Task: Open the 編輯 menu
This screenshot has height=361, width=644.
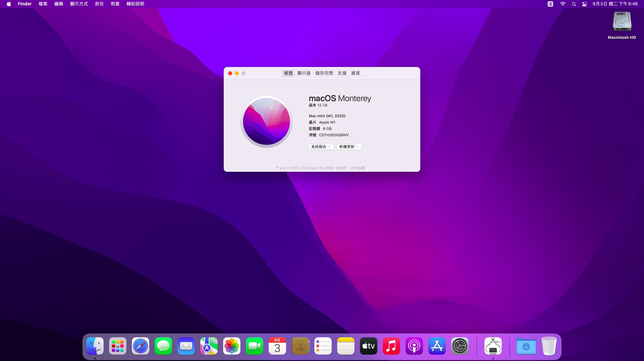Action: click(x=59, y=4)
